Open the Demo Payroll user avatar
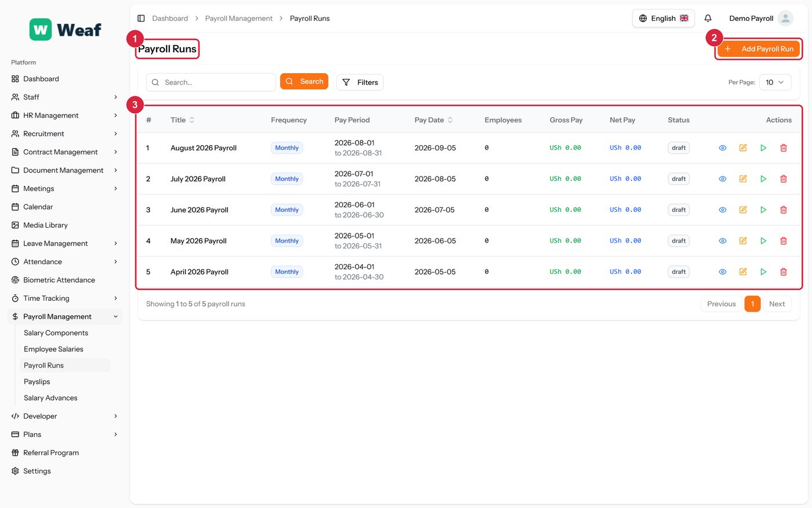Image resolution: width=812 pixels, height=508 pixels. coord(785,19)
